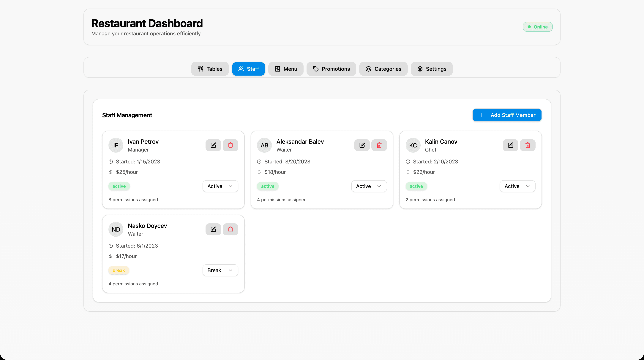Delete Kalin Canov staff card
Image resolution: width=644 pixels, height=360 pixels.
(x=528, y=145)
